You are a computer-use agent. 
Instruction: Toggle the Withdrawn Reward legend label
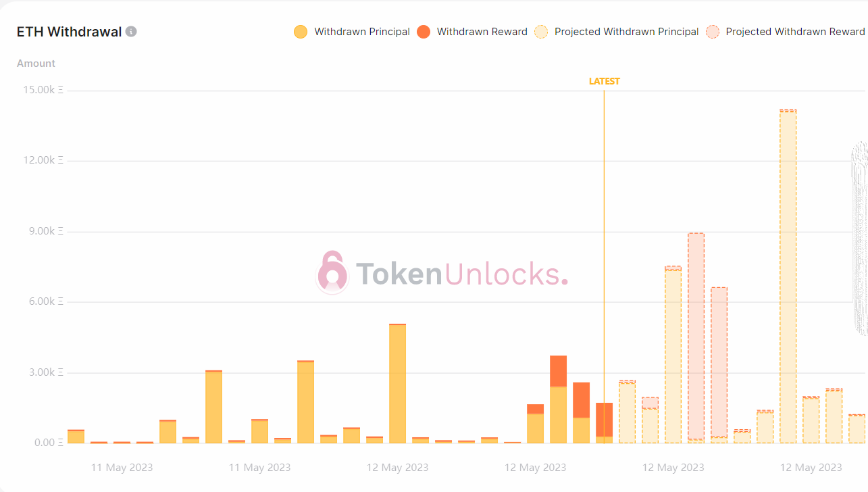click(x=482, y=32)
